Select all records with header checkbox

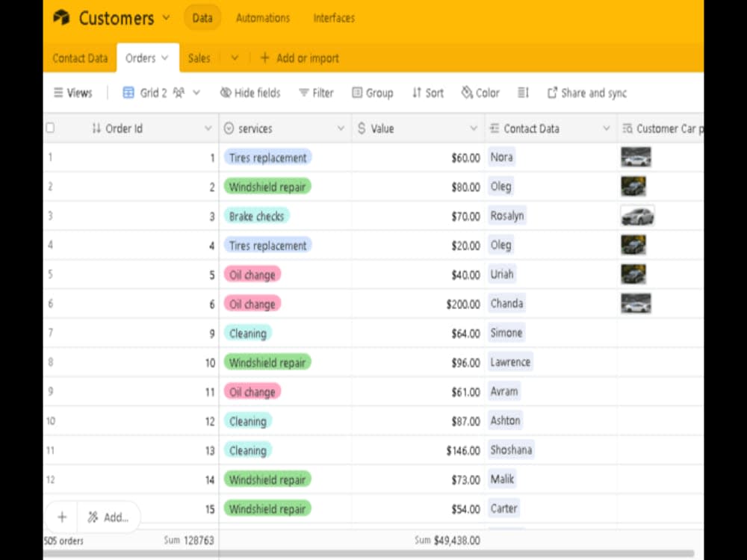pyautogui.click(x=49, y=128)
